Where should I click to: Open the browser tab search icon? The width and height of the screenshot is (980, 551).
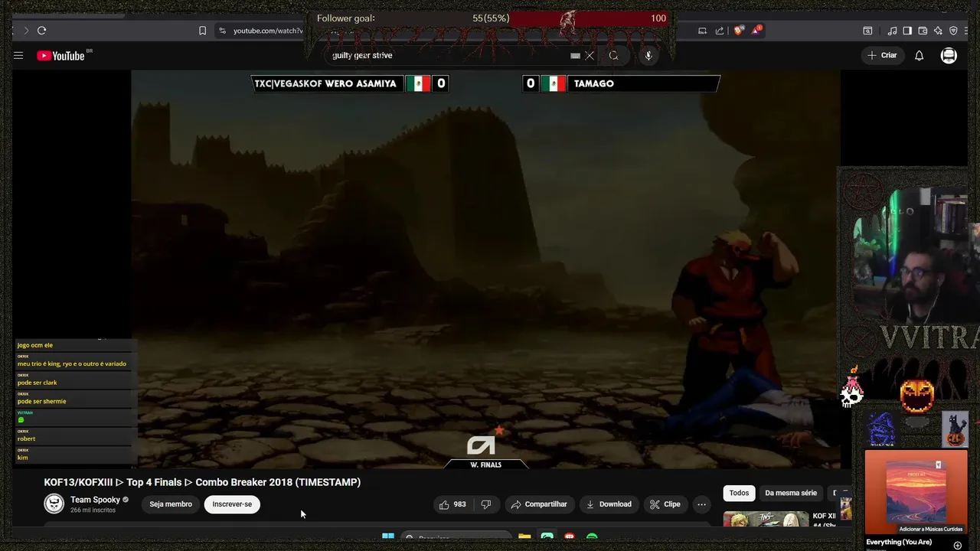point(867,31)
